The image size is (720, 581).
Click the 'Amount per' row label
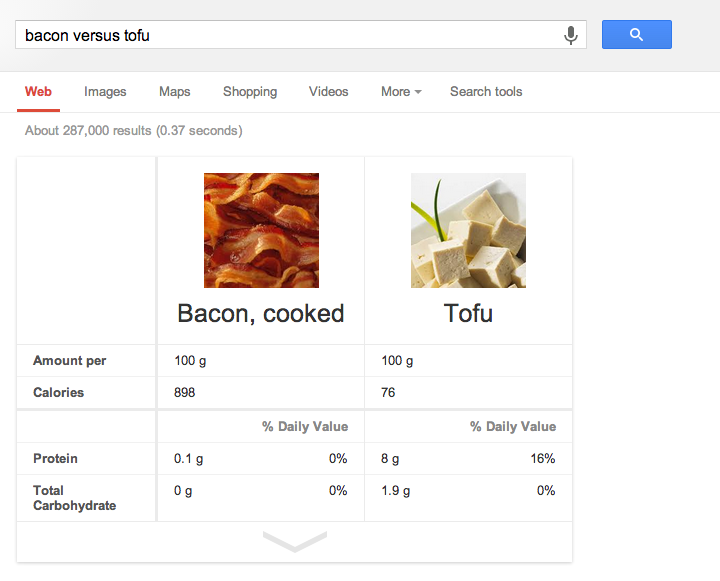point(69,361)
